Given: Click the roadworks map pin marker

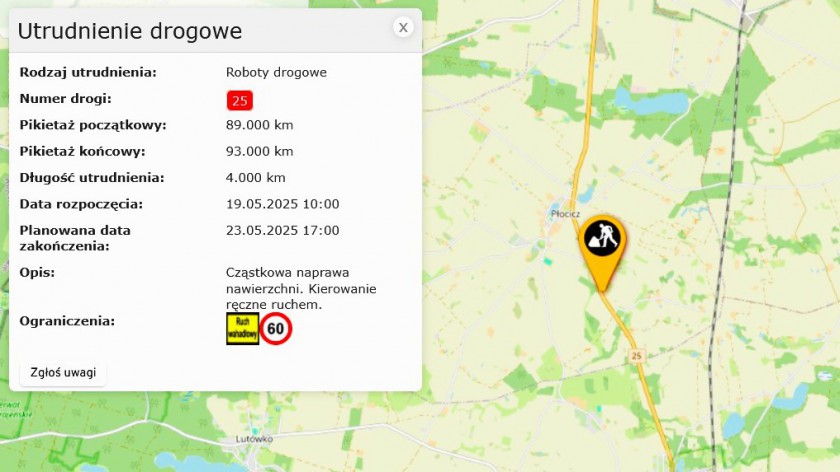Looking at the screenshot, I should tap(602, 252).
